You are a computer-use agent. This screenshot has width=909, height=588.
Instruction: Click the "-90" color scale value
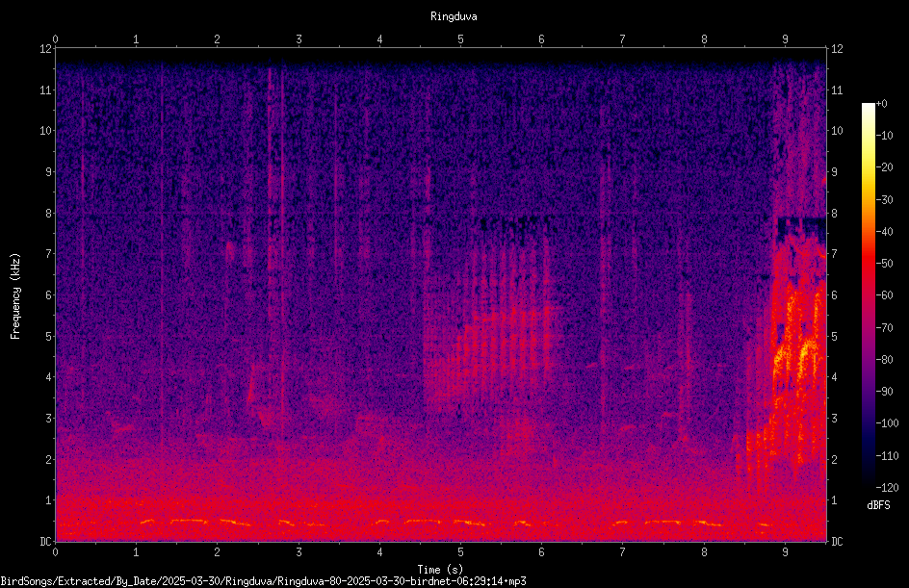click(885, 392)
